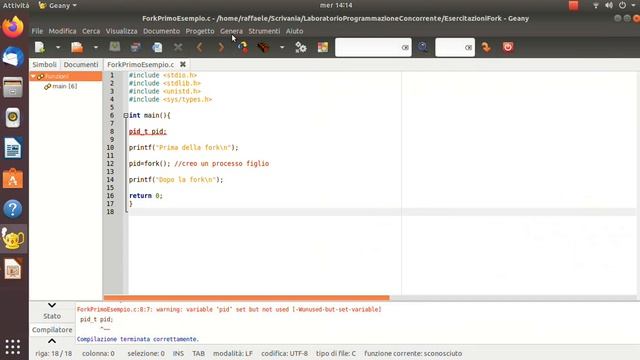The width and height of the screenshot is (640, 360).
Task: Click the down chevron above Stato
Action: click(x=52, y=305)
